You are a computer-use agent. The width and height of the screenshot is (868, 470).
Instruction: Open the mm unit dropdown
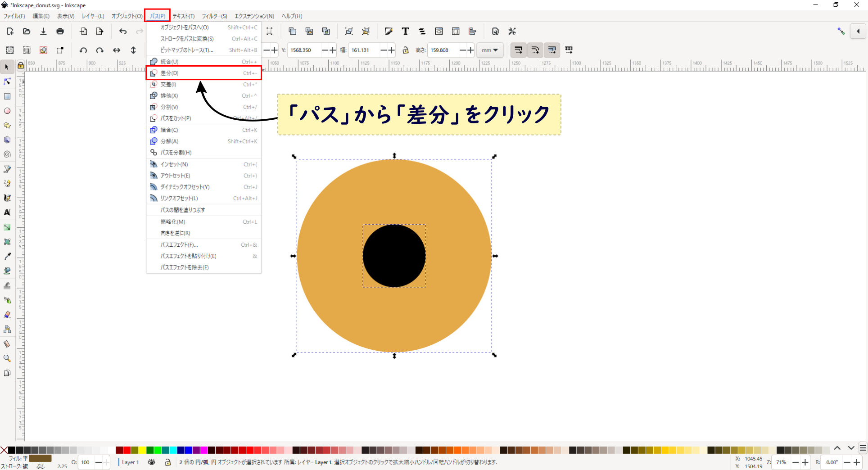point(489,50)
